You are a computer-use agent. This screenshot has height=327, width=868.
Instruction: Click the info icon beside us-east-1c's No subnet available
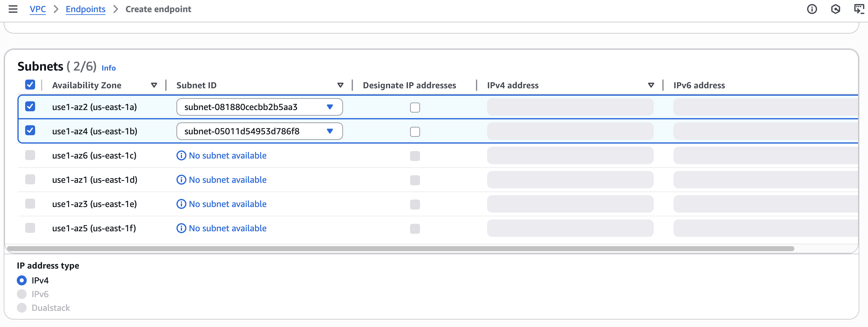[181, 155]
